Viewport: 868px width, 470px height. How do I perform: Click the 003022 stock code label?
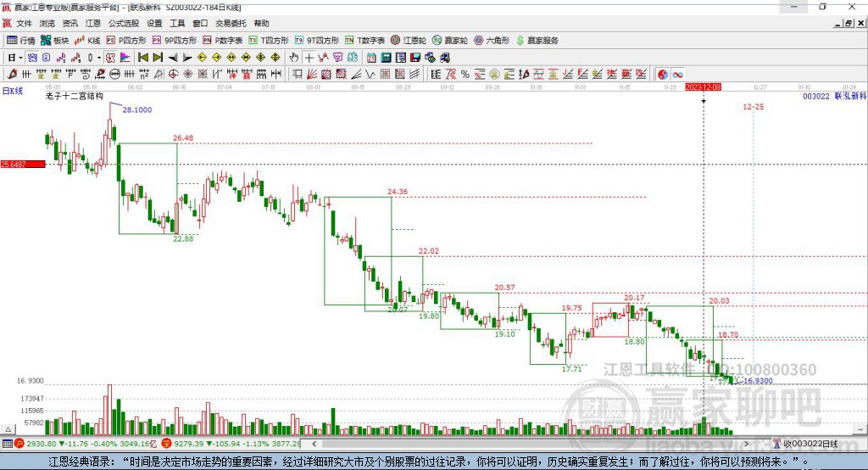click(x=816, y=97)
